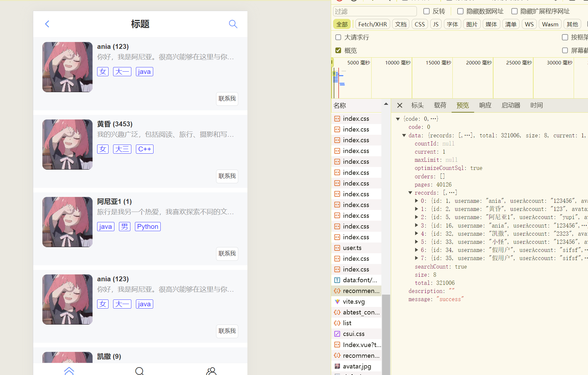
Task: Toggle the 按框架 checkbox
Action: coord(565,37)
